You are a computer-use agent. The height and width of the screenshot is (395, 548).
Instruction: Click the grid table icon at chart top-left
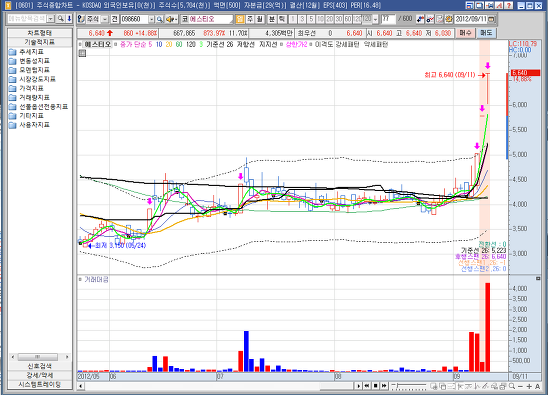click(x=82, y=53)
